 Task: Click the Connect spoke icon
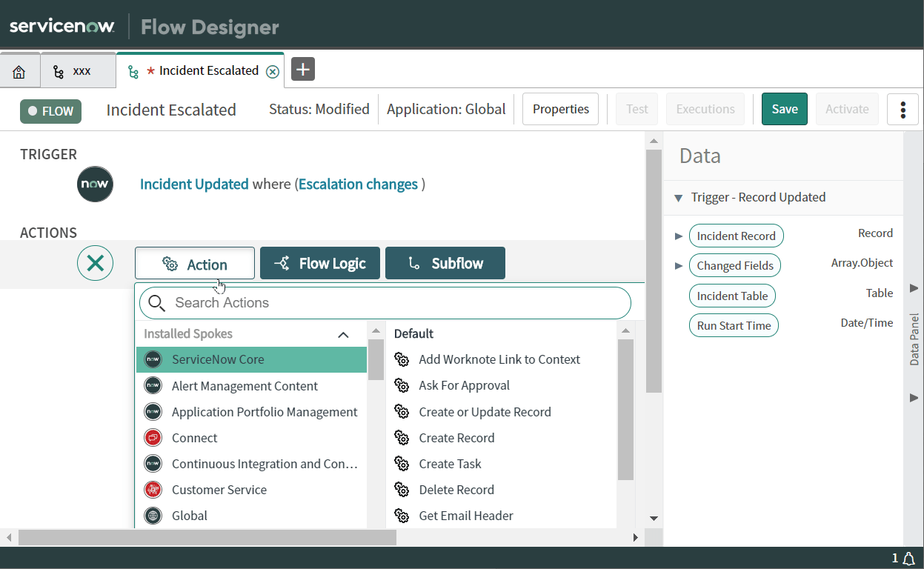153,437
